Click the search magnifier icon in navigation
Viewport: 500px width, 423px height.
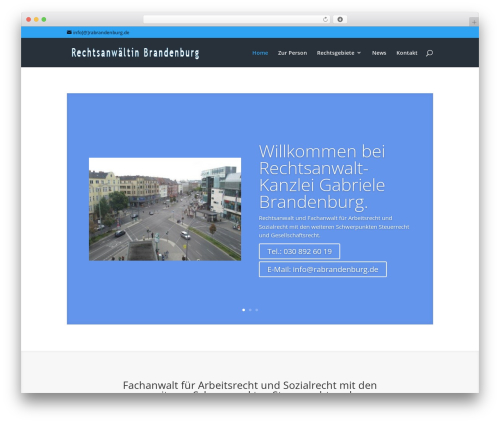click(429, 53)
